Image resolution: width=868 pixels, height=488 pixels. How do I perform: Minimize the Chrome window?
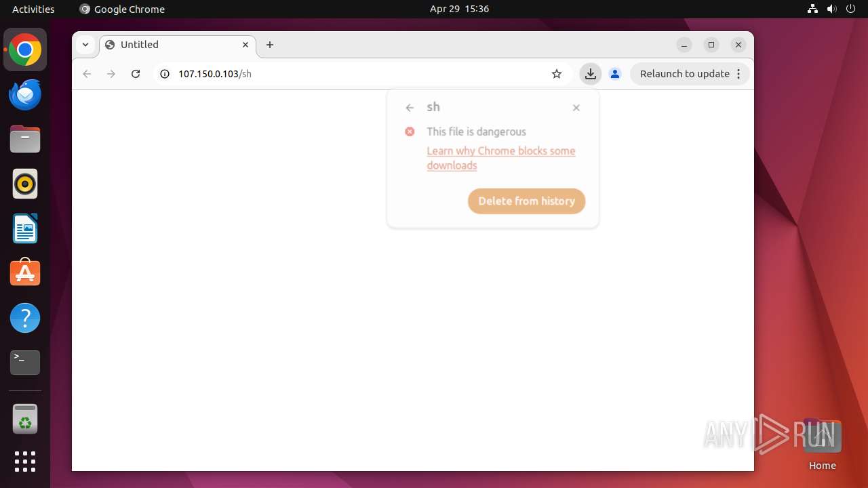(684, 45)
